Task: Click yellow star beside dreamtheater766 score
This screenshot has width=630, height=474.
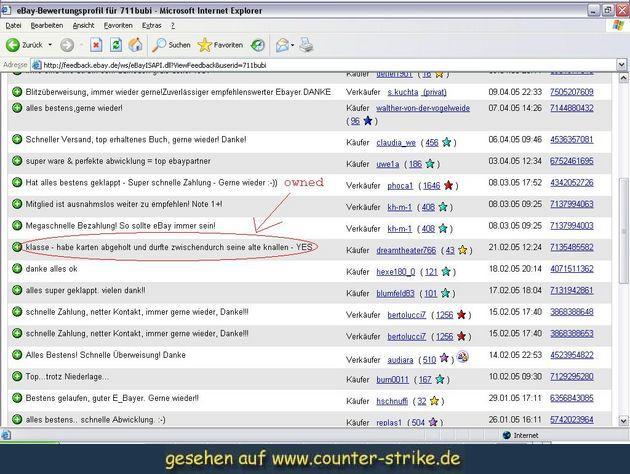Action: click(463, 250)
